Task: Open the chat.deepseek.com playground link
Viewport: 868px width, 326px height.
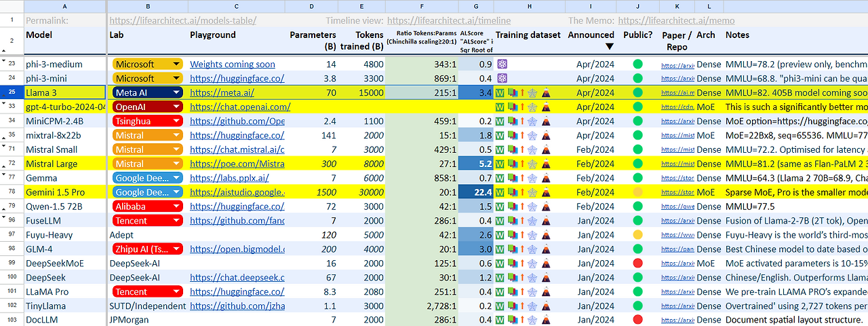Action: (237, 278)
